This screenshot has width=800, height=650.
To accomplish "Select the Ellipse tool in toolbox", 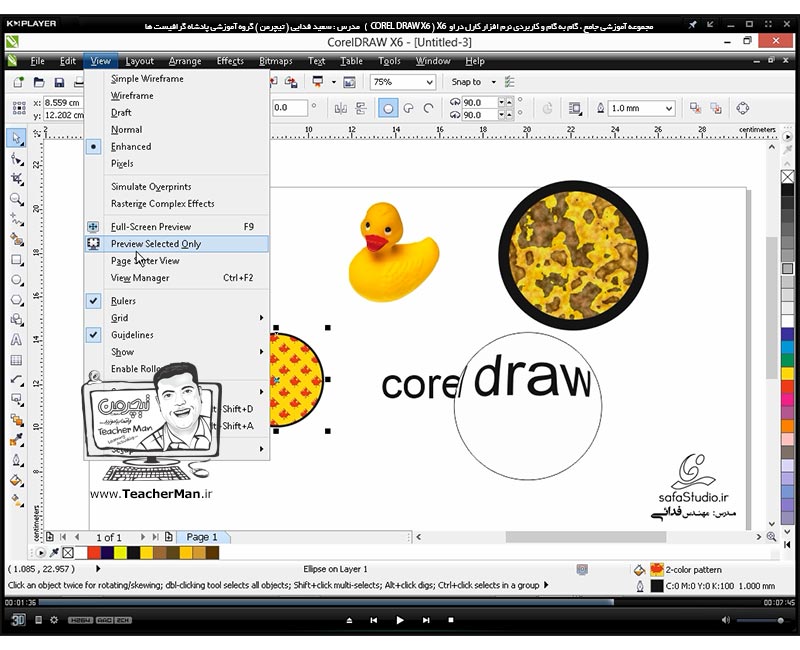I will tap(17, 280).
